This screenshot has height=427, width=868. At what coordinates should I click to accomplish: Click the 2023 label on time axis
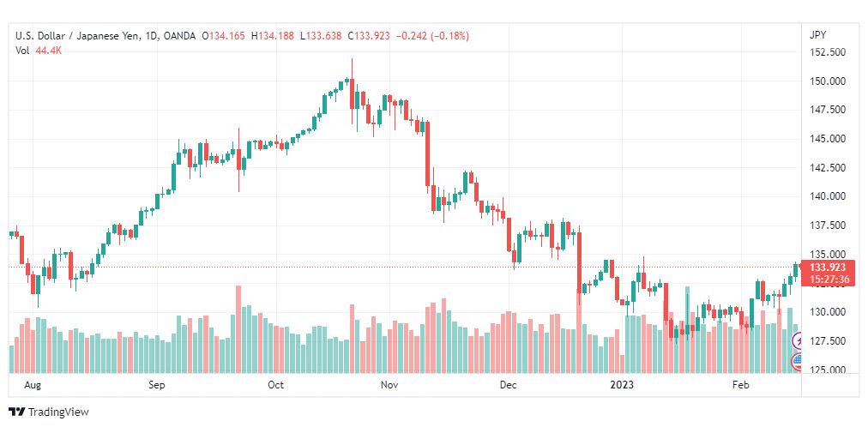pyautogui.click(x=620, y=384)
